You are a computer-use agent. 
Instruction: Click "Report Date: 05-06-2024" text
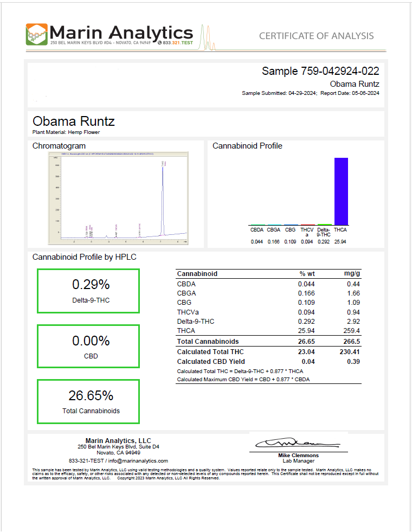(350, 93)
